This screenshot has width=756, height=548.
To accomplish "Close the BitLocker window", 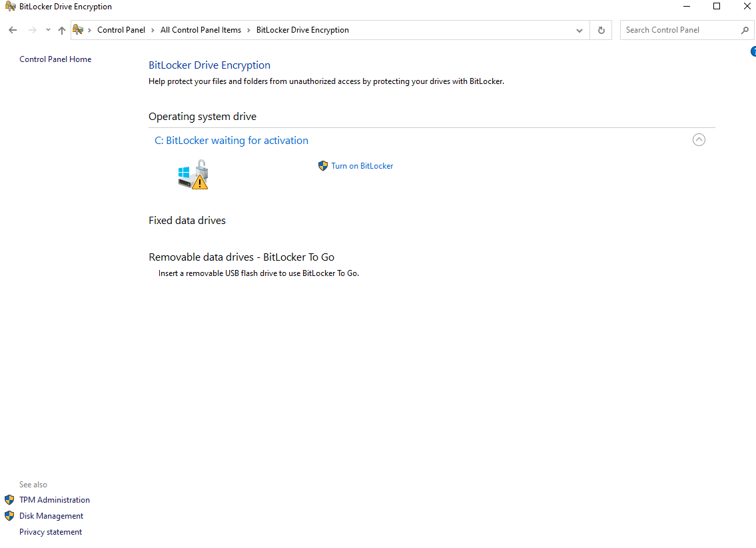I will 747,6.
